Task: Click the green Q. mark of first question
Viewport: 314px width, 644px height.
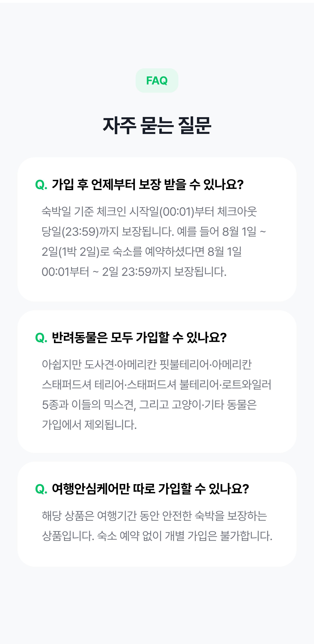Action: click(41, 185)
